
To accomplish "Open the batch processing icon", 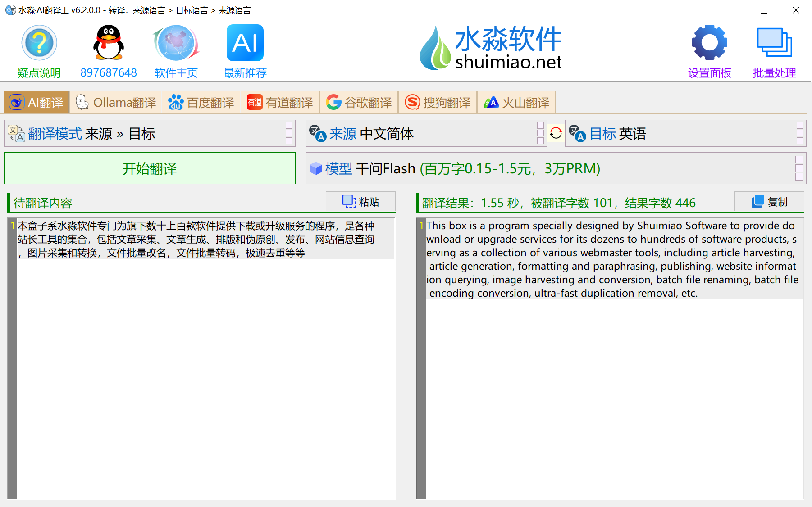I will [x=774, y=43].
